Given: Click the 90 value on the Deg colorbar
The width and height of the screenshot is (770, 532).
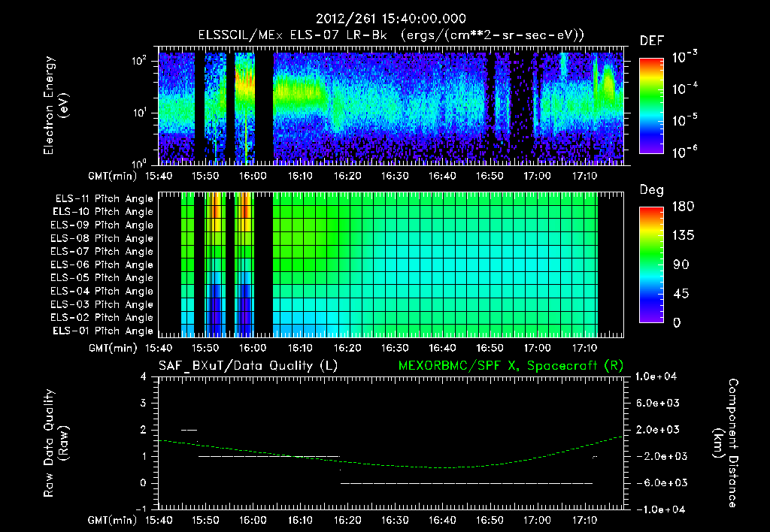Looking at the screenshot, I should coord(683,264).
